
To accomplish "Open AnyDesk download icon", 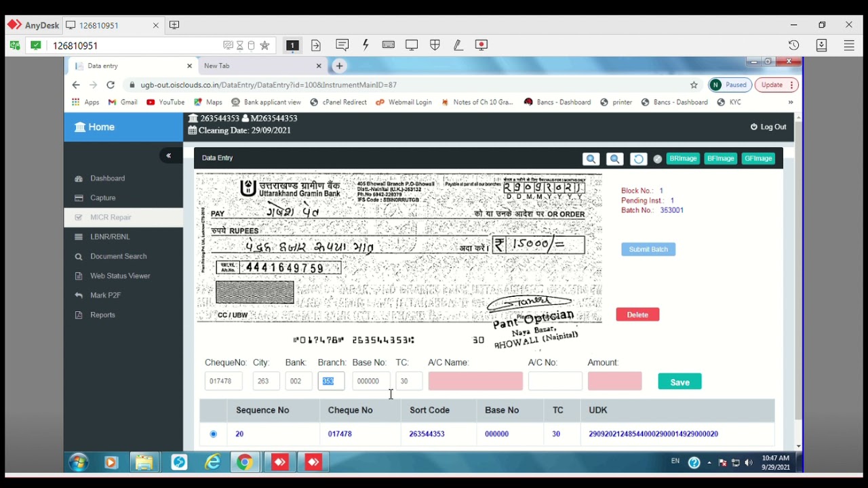I will (821, 45).
